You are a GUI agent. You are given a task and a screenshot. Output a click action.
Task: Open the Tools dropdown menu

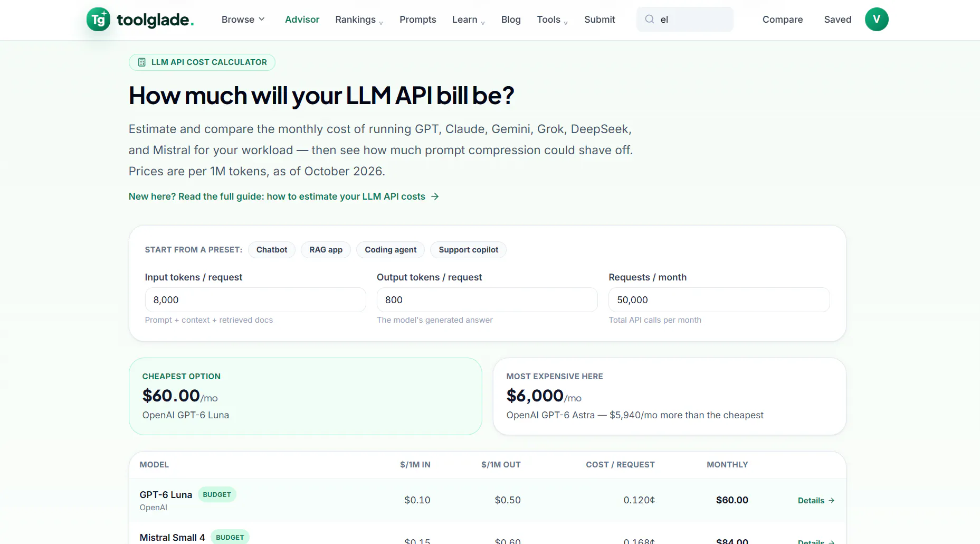[x=553, y=20]
